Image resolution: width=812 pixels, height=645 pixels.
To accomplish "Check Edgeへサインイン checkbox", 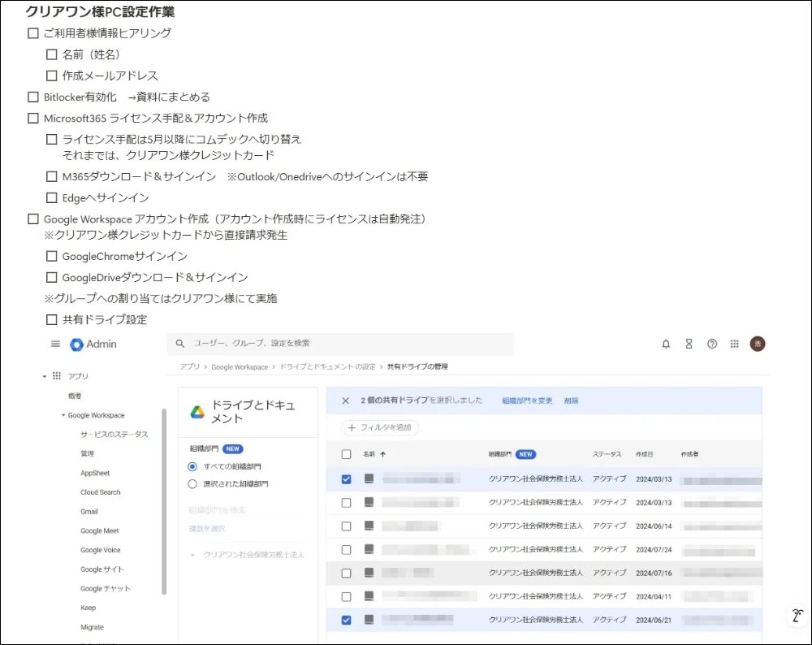I will pos(52,198).
